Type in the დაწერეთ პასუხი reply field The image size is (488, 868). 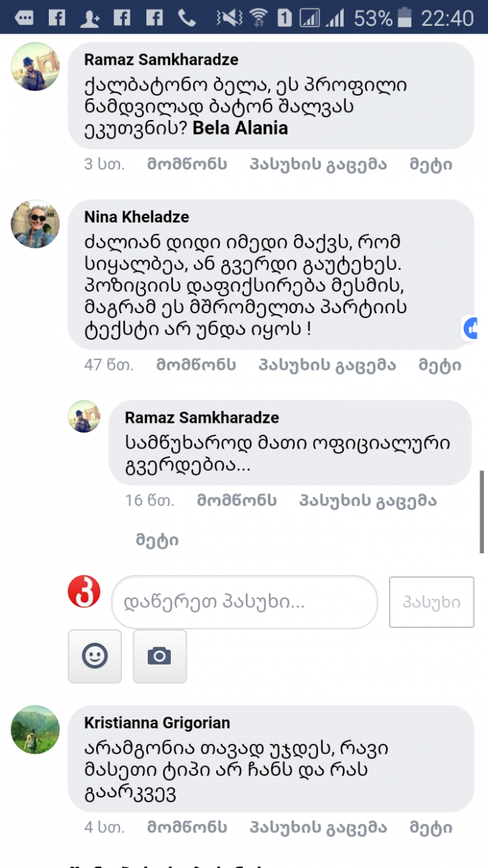tap(244, 601)
